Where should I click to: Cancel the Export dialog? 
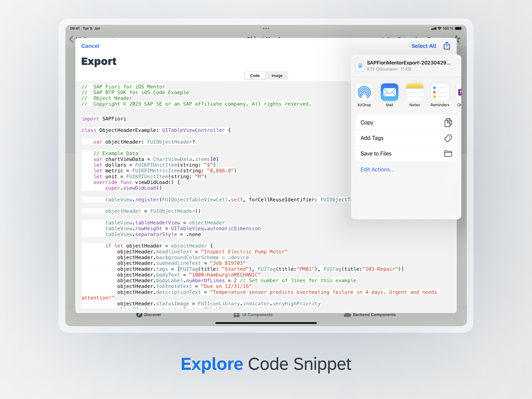[90, 46]
